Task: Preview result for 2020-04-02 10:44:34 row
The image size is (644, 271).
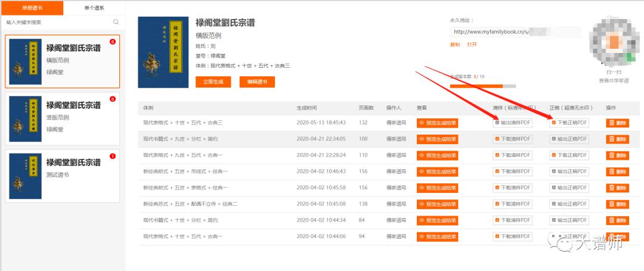Action: tap(438, 220)
